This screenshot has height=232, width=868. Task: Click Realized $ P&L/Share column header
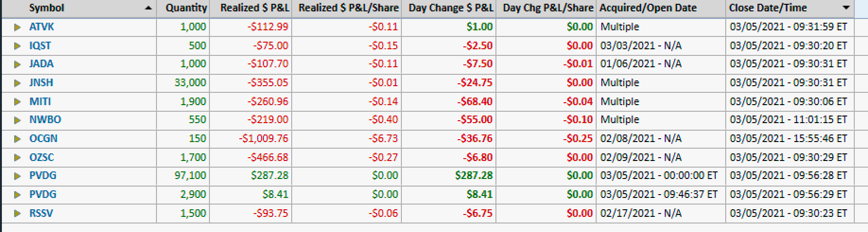(x=348, y=8)
